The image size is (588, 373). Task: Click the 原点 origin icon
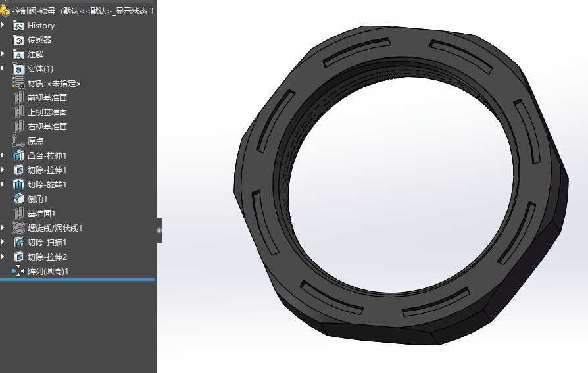(18, 141)
